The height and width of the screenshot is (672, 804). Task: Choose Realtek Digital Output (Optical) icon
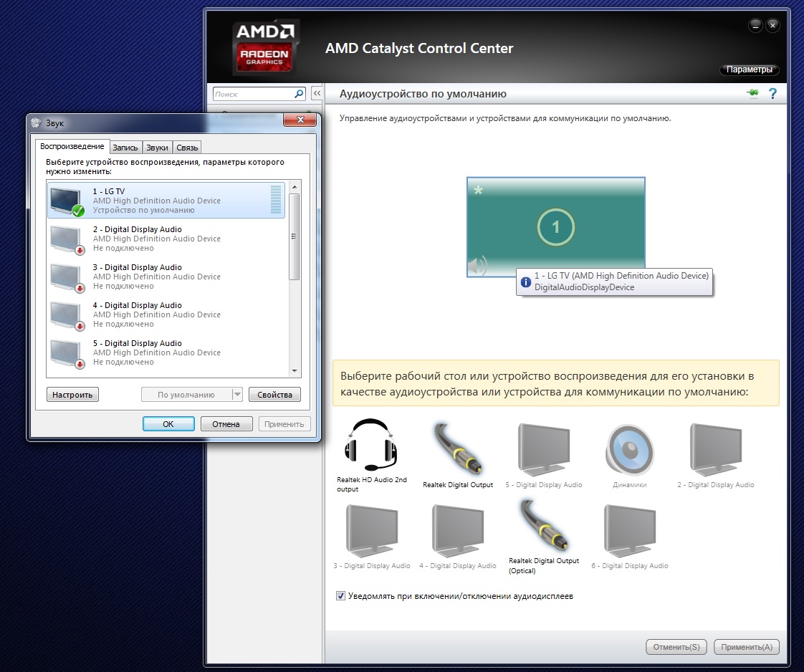543,526
